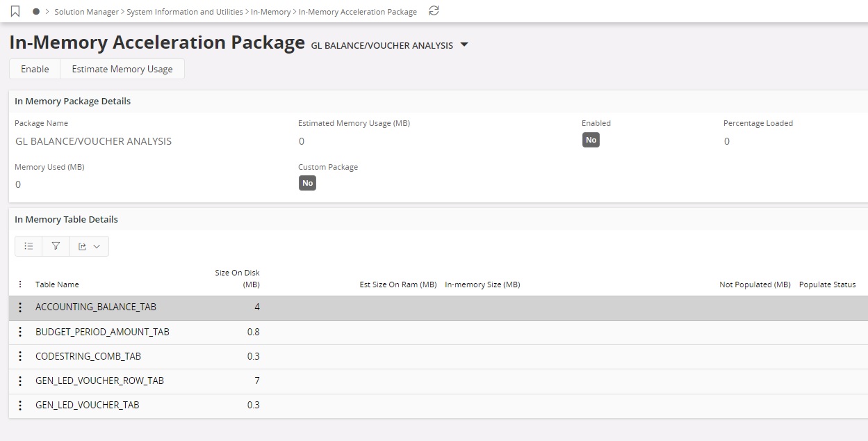
Task: Click the Enable button
Action: click(x=35, y=69)
